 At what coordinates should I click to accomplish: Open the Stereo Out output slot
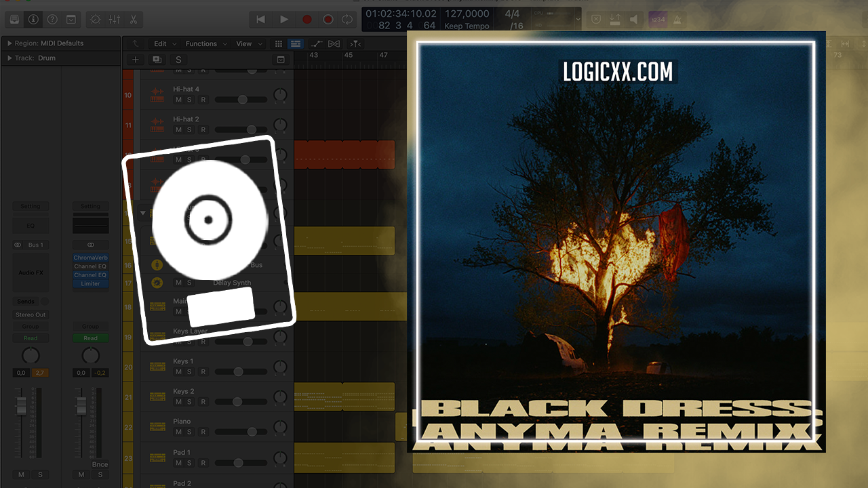tap(31, 315)
